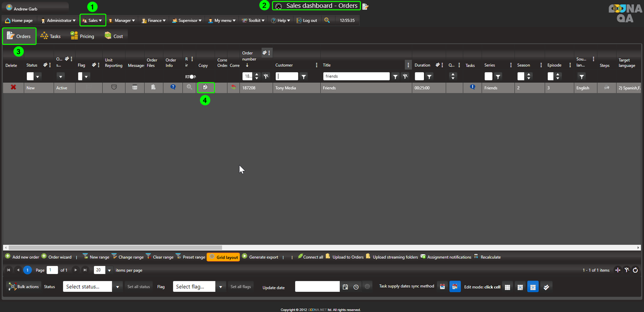The image size is (644, 312).
Task: Click the Tasks info icon in the row
Action: pyautogui.click(x=472, y=87)
